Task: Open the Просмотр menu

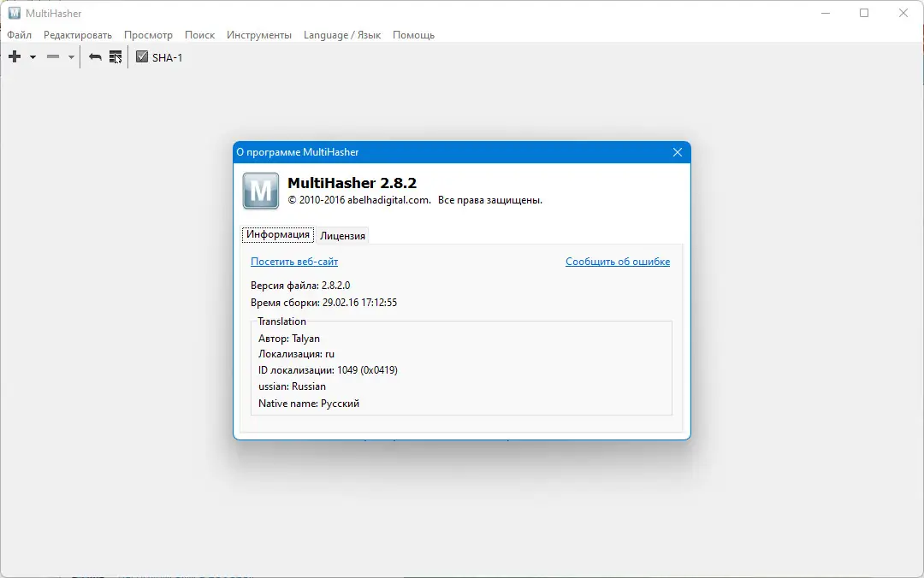Action: 149,35
